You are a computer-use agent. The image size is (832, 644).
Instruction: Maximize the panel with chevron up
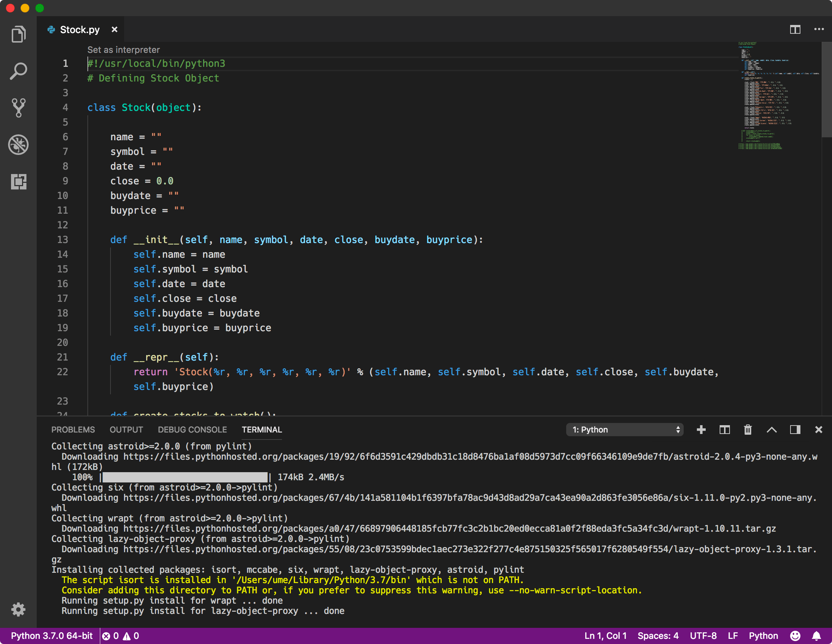pyautogui.click(x=771, y=430)
